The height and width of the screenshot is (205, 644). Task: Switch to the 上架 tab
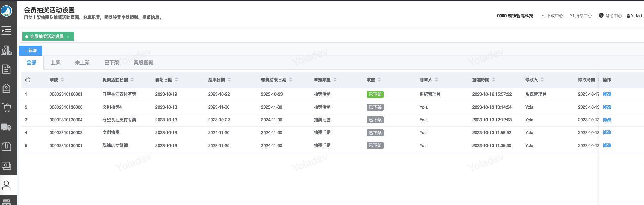56,63
